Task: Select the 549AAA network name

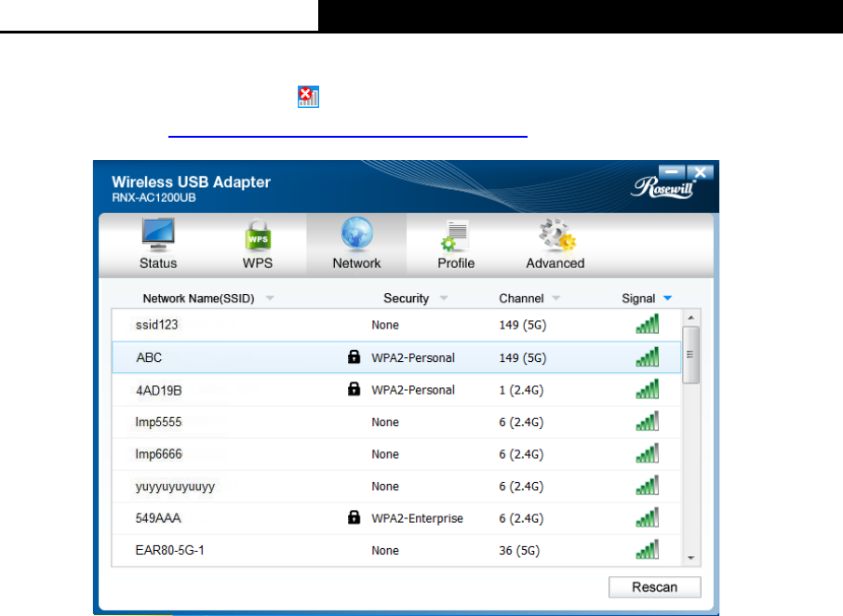Action: pyautogui.click(x=158, y=518)
